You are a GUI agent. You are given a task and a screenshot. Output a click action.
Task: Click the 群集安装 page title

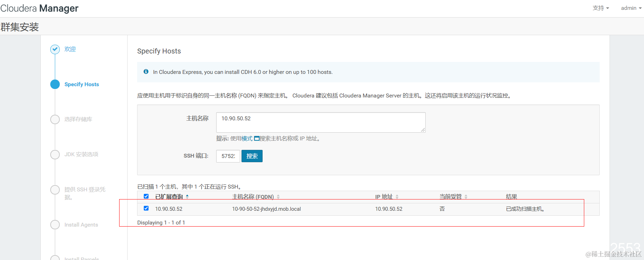(20, 27)
